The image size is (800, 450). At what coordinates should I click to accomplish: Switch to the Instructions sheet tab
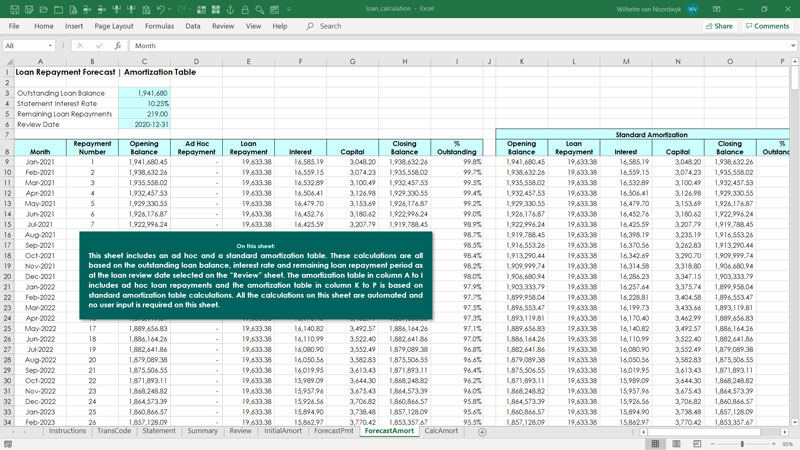click(x=67, y=431)
